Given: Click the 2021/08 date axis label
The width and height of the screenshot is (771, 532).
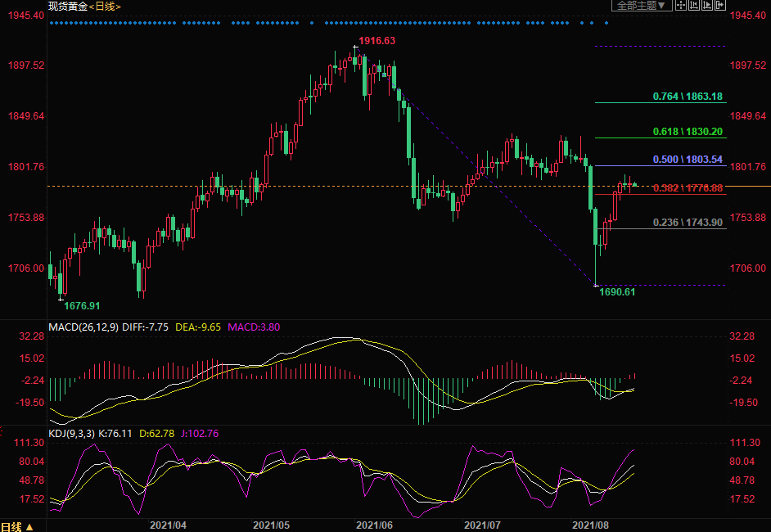Looking at the screenshot, I should (x=590, y=525).
